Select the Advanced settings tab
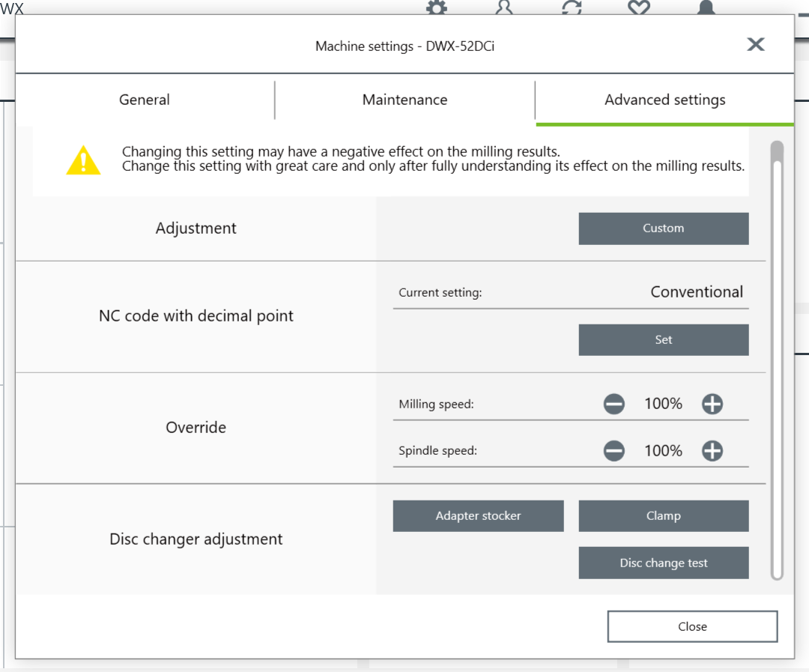The width and height of the screenshot is (809, 672). (665, 100)
